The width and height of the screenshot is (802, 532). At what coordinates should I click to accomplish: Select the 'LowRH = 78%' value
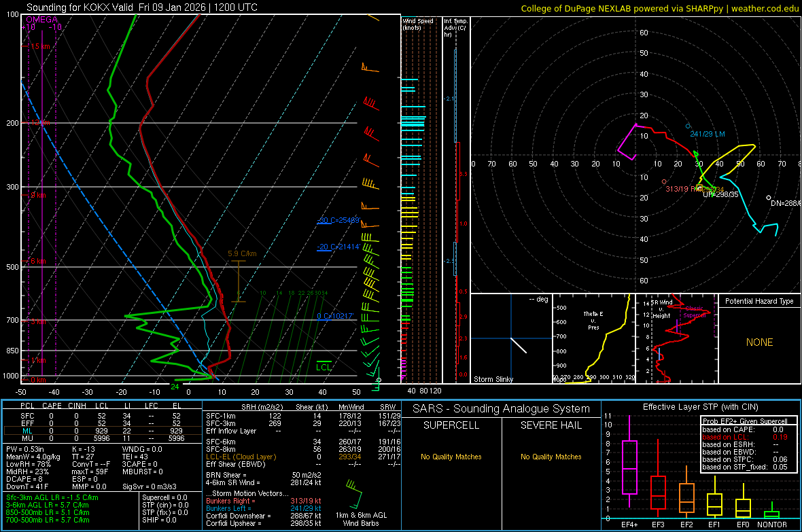(x=28, y=465)
